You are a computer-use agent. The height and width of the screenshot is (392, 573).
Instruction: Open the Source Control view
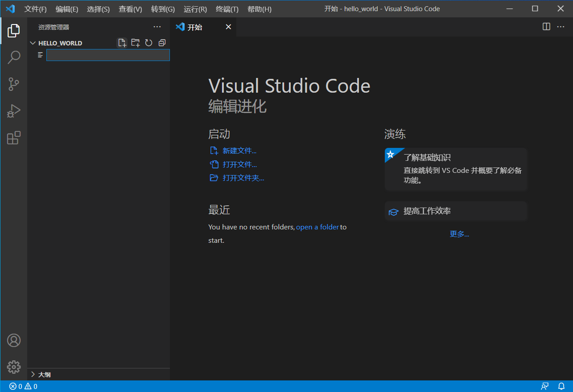point(14,84)
